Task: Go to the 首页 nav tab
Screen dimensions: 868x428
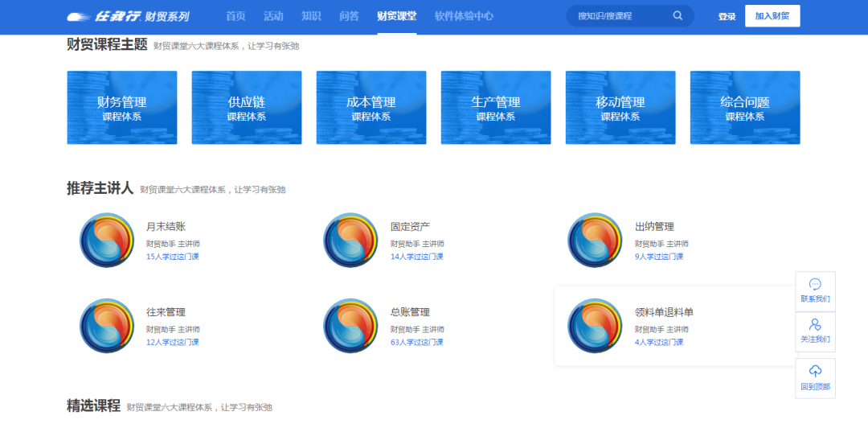Action: 235,16
